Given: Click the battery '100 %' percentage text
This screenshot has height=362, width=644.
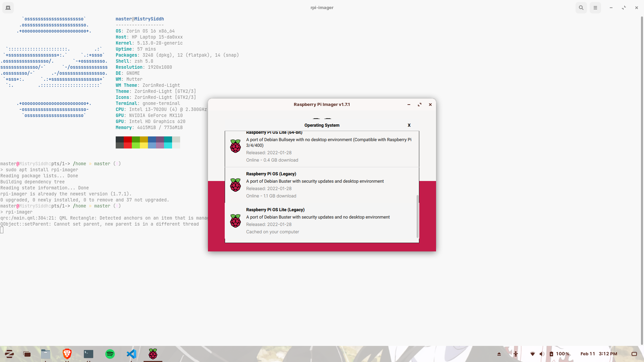Looking at the screenshot, I should 562,354.
